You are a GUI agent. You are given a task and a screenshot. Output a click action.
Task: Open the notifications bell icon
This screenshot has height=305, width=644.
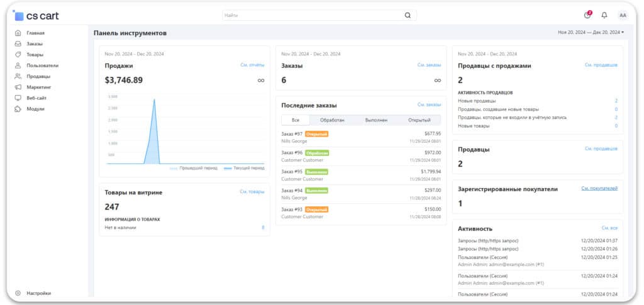[x=604, y=15]
